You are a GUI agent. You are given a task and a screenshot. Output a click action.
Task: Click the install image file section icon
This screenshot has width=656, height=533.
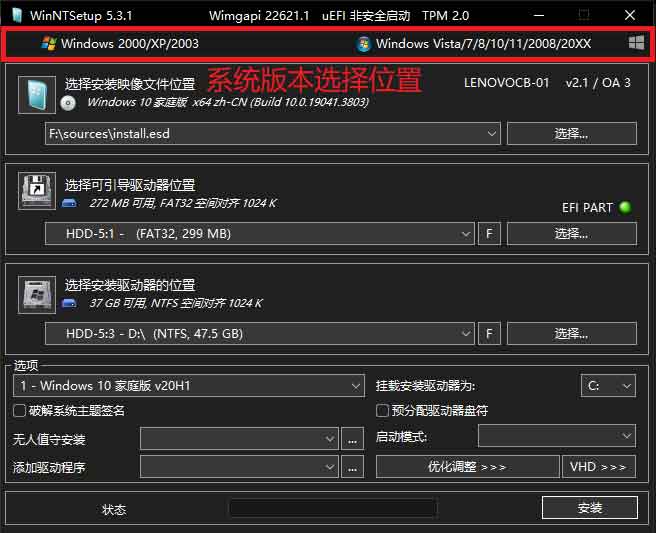37,95
